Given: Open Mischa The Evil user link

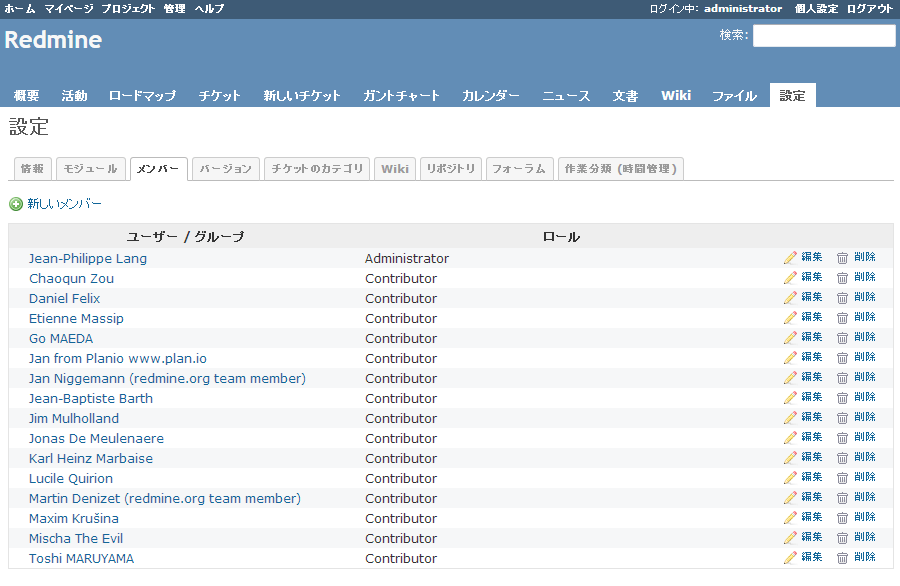Looking at the screenshot, I should tap(76, 538).
